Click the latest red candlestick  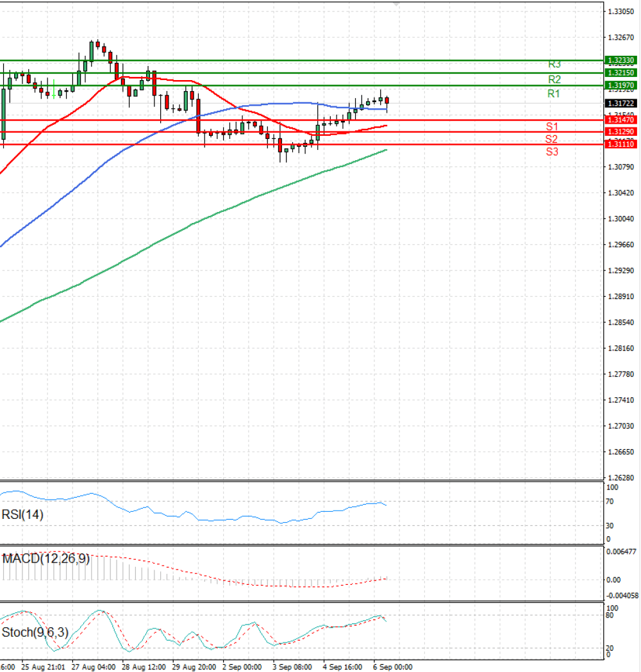(x=387, y=101)
